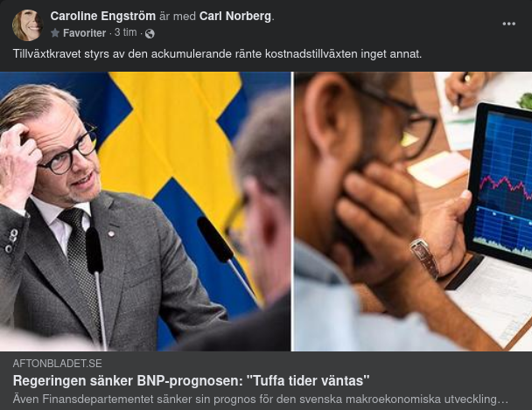The width and height of the screenshot is (532, 410).
Task: Open left photo of man scratching head
Action: tap(145, 212)
